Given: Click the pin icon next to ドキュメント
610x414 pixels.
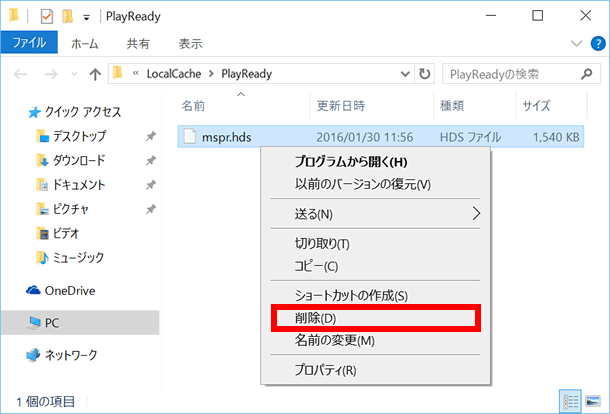Looking at the screenshot, I should [x=151, y=185].
